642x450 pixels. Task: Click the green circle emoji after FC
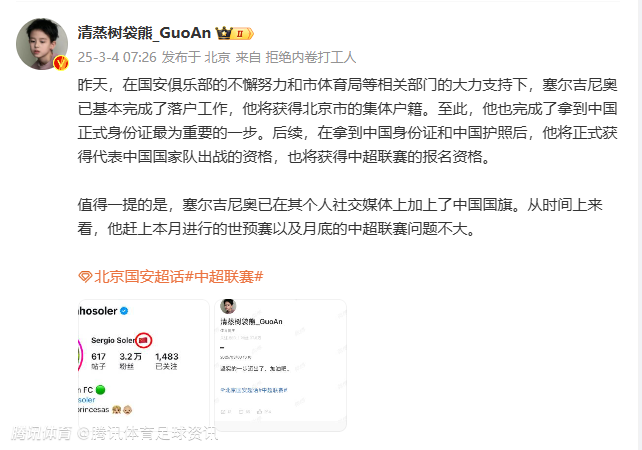100,389
